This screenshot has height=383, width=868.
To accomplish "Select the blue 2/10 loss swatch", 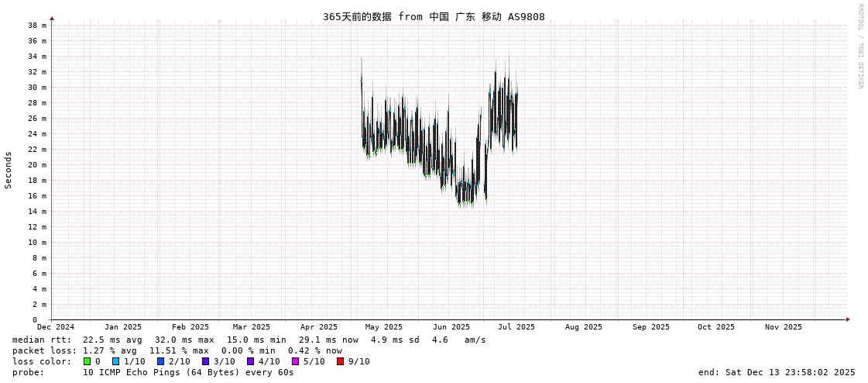I will [160, 361].
